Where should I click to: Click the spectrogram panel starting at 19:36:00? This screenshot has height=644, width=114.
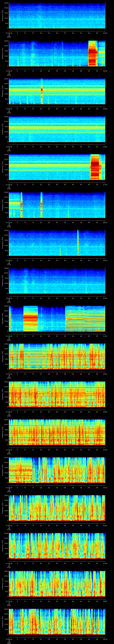[x=57, y=546]
